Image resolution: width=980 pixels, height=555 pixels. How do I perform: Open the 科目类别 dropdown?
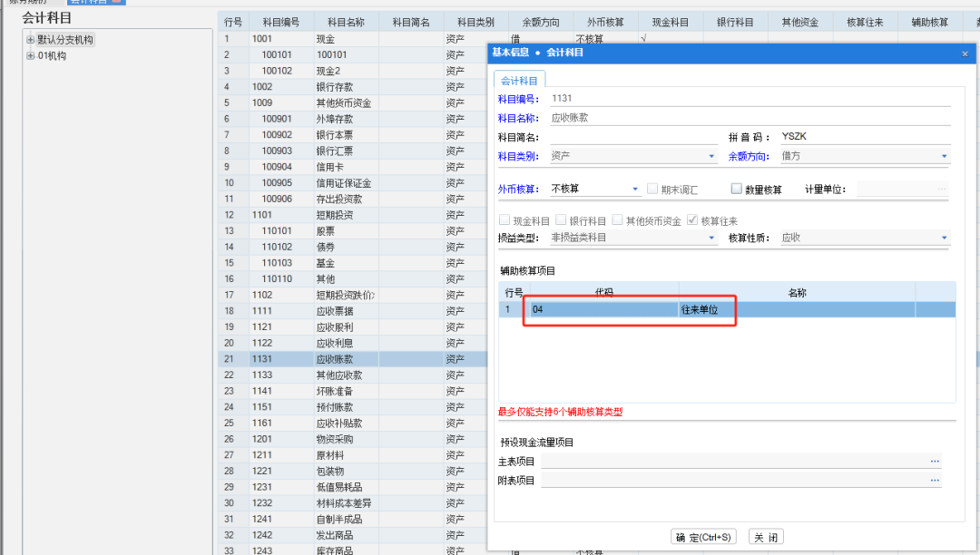pos(711,156)
